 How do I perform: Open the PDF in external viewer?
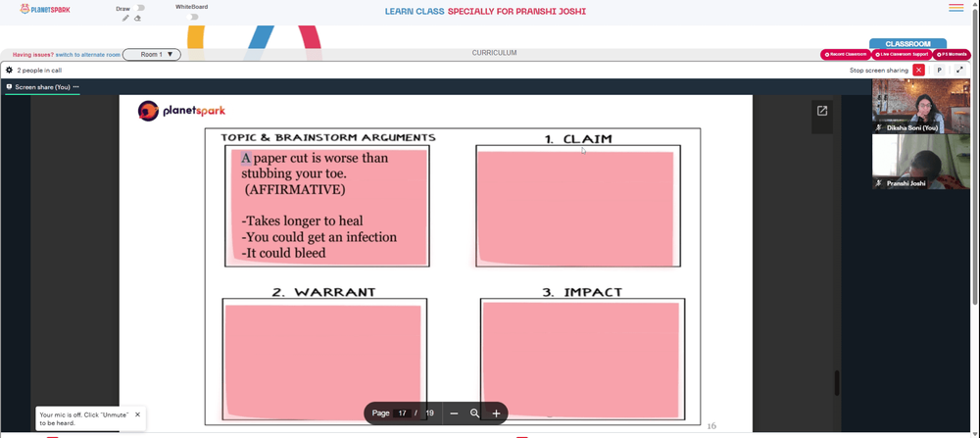[x=822, y=111]
